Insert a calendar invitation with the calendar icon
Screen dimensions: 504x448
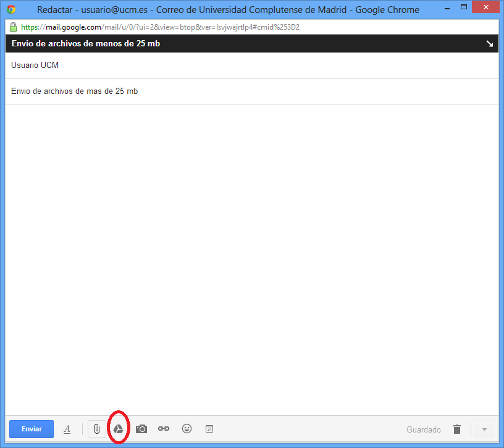coord(209,429)
